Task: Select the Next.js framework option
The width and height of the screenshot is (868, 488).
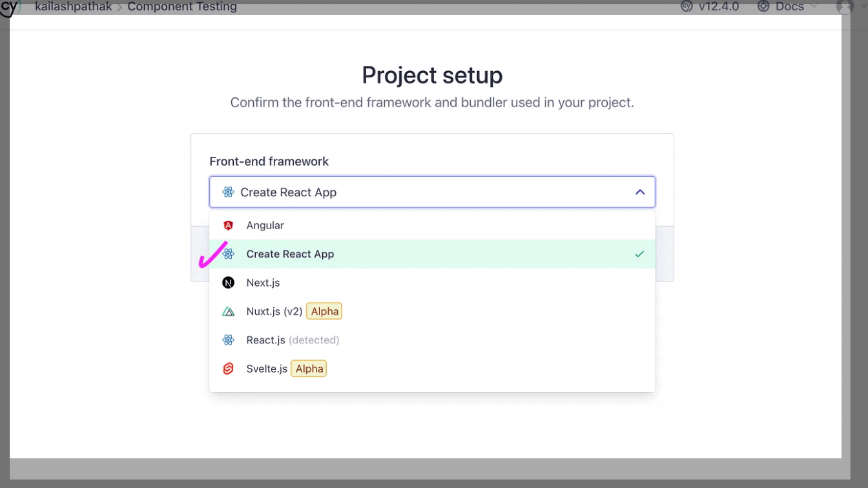Action: coord(263,283)
